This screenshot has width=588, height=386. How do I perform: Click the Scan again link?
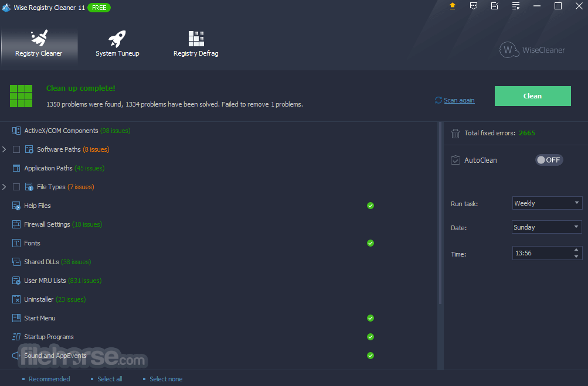click(459, 100)
